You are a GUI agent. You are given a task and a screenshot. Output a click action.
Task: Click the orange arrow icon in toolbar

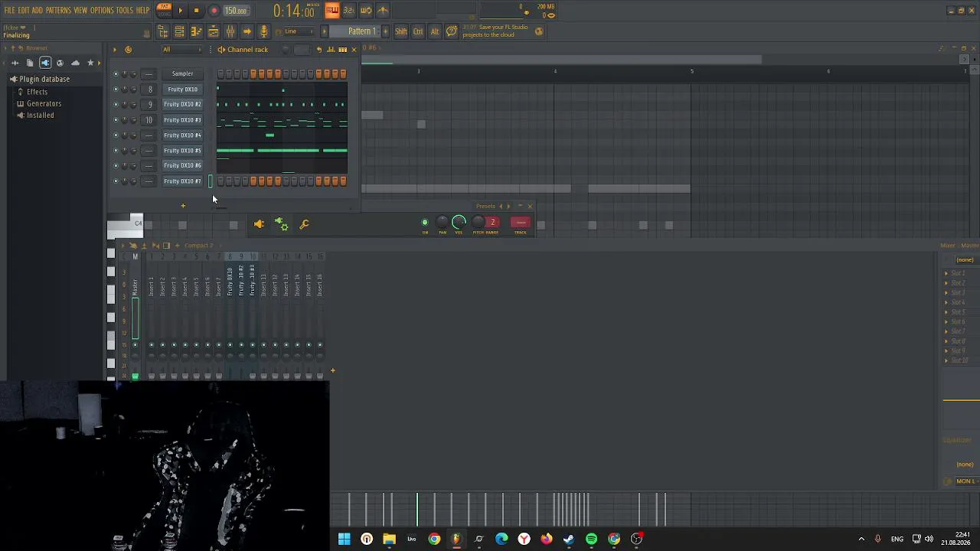(x=247, y=31)
